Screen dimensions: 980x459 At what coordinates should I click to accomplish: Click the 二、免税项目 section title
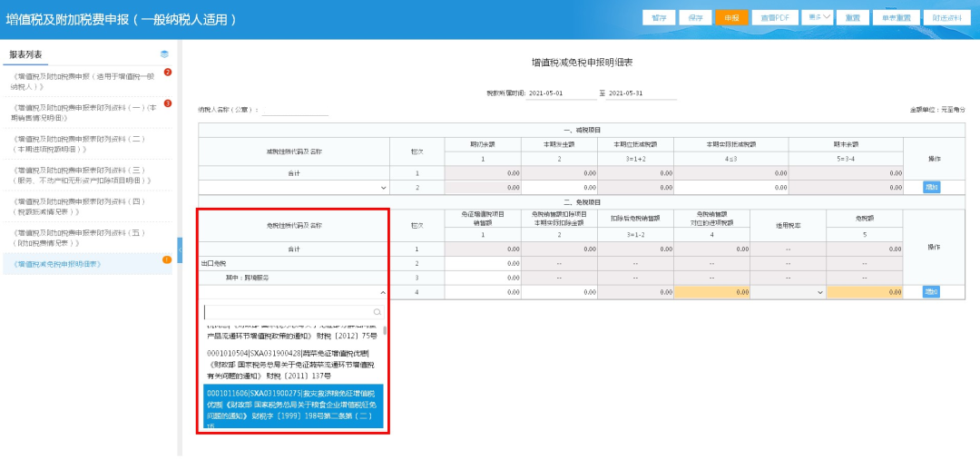582,202
